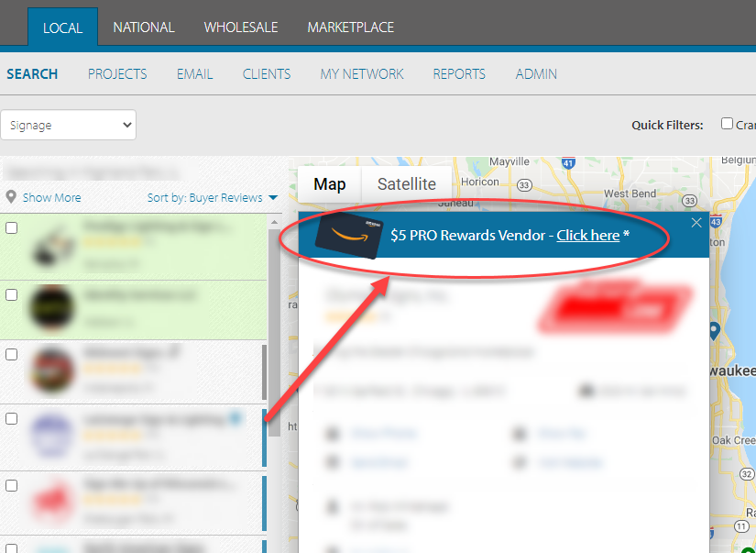The width and height of the screenshot is (756, 553).
Task: Click the vendor list scrollbar thumb
Action: [x=274, y=333]
